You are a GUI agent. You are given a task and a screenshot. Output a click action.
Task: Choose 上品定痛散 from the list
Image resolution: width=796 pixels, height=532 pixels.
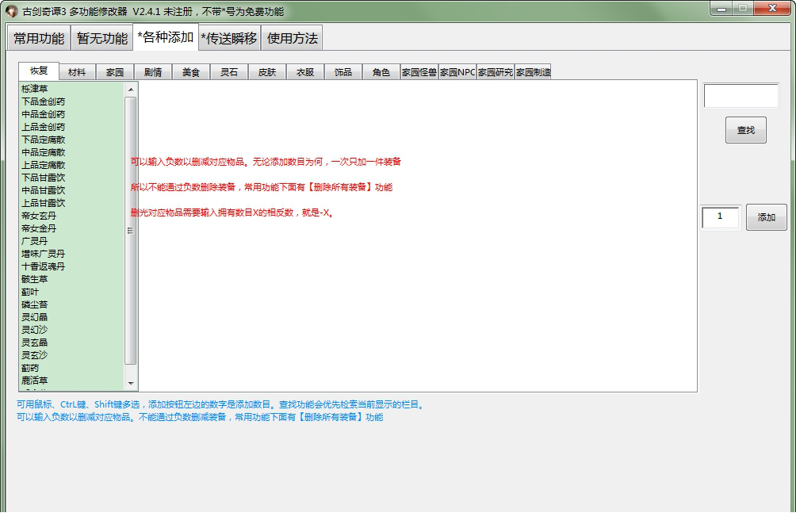coord(72,165)
